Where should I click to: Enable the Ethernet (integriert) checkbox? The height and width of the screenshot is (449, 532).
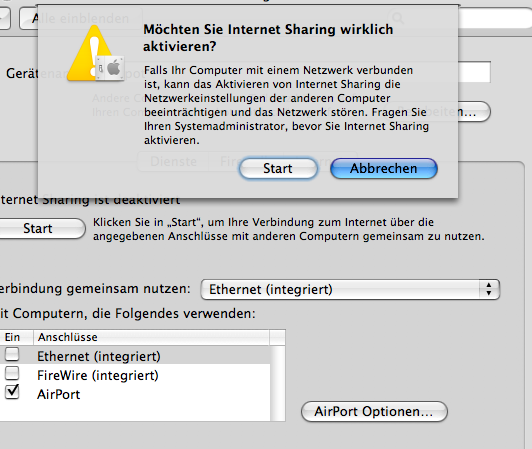[12, 354]
